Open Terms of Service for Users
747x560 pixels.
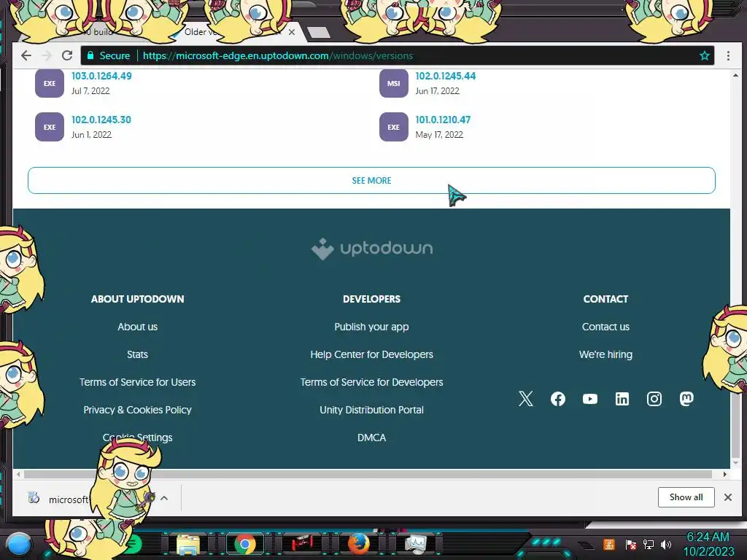137,382
